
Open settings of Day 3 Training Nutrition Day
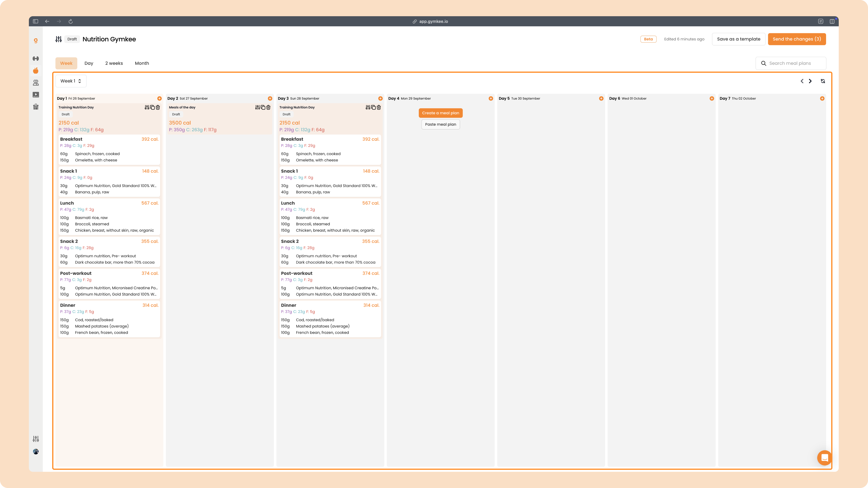click(368, 107)
